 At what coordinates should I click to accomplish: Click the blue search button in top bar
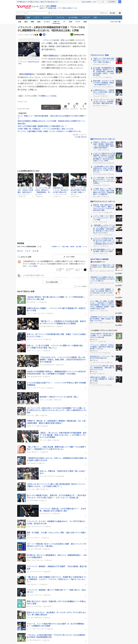[120, 2]
